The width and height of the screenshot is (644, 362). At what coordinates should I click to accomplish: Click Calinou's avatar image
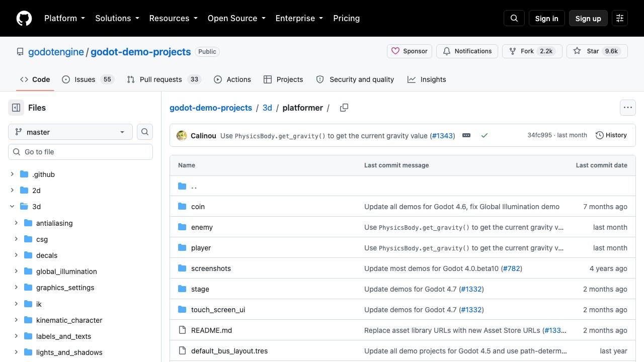click(181, 135)
